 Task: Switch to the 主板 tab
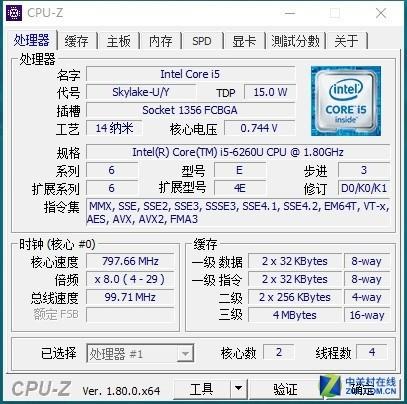[x=118, y=41]
